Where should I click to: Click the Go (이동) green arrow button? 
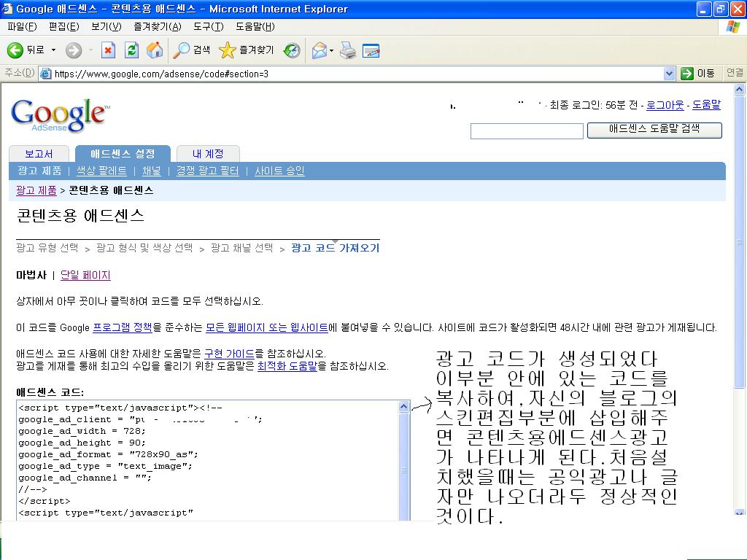pyautogui.click(x=697, y=74)
